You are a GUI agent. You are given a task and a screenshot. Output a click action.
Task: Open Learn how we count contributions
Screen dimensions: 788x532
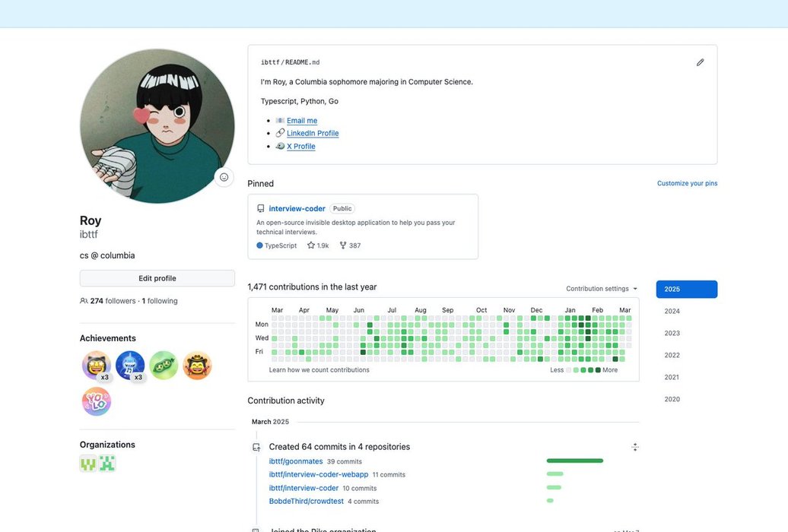coord(319,369)
